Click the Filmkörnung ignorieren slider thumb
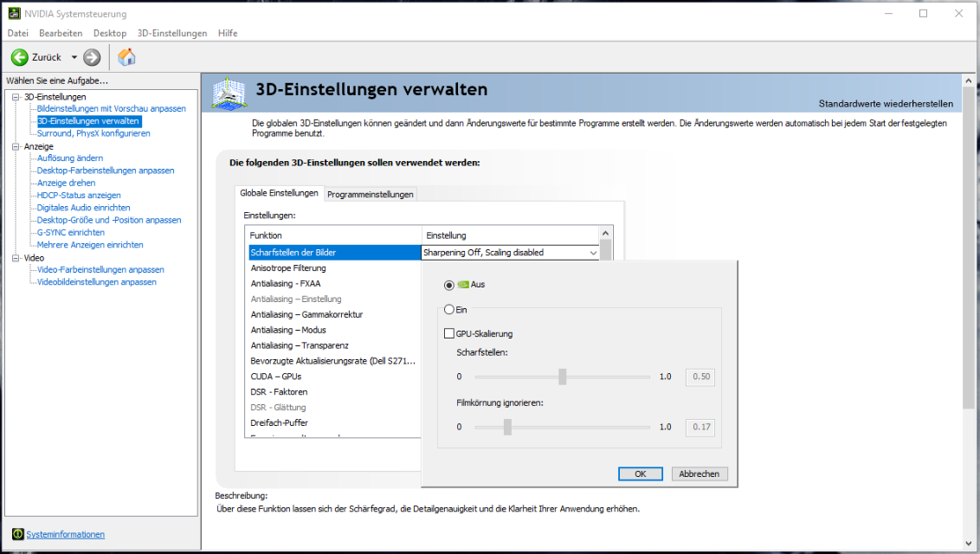 pos(507,428)
